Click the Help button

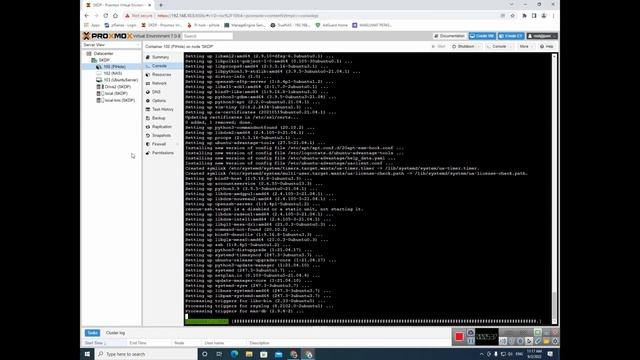coord(547,47)
